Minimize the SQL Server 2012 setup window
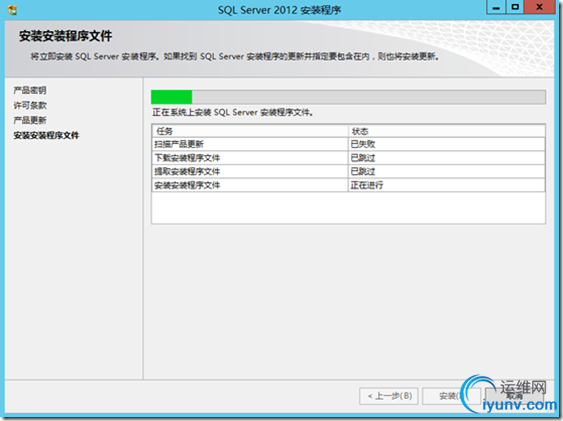The height and width of the screenshot is (421, 563). 496,8
